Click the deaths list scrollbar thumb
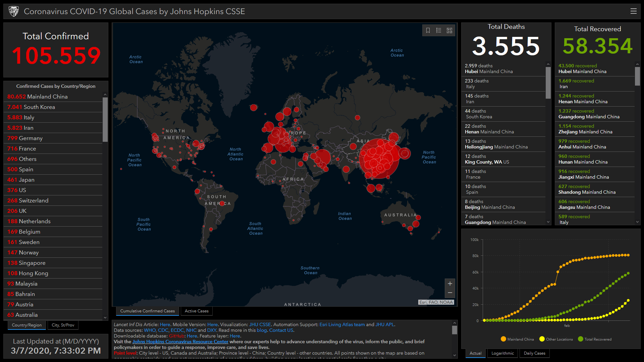This screenshot has width=644, height=362. tap(548, 83)
